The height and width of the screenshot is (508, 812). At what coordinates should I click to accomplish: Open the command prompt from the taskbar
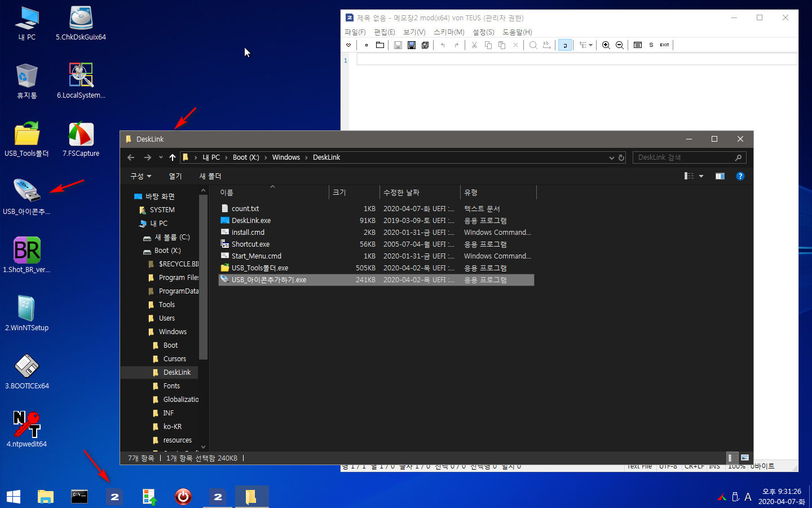pos(80,497)
